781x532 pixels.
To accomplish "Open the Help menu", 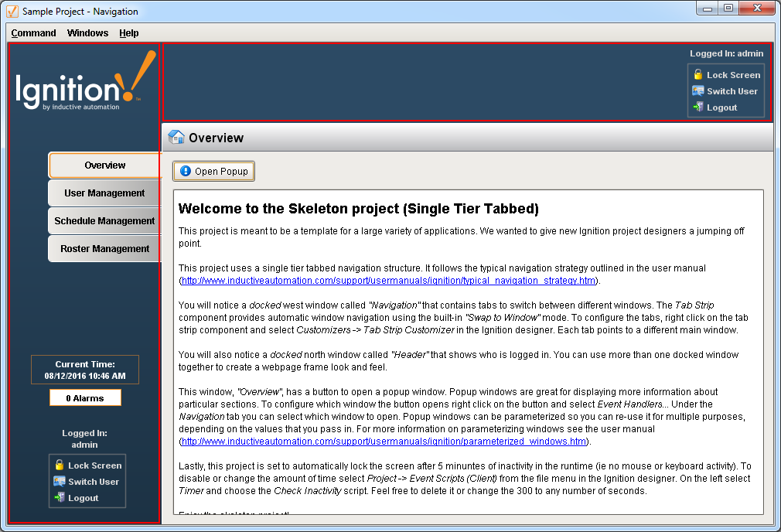I will (x=128, y=33).
